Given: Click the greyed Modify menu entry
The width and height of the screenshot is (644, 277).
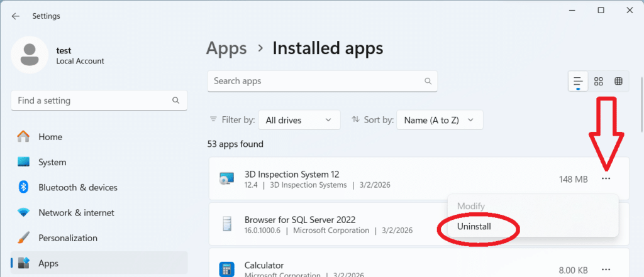Looking at the screenshot, I should (471, 206).
